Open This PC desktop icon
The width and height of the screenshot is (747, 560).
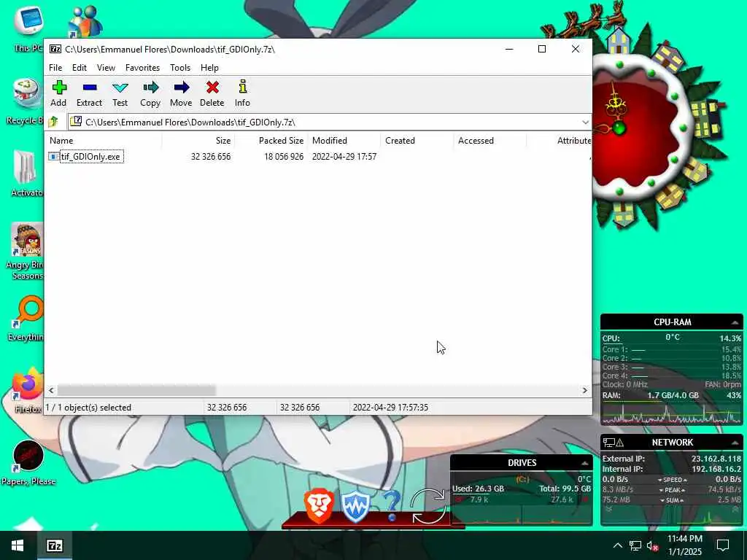click(28, 28)
